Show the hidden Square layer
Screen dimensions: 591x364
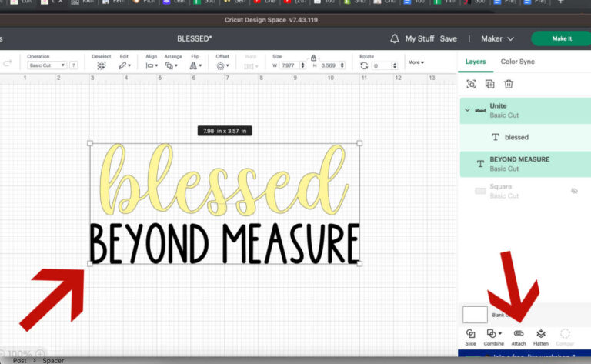point(574,191)
